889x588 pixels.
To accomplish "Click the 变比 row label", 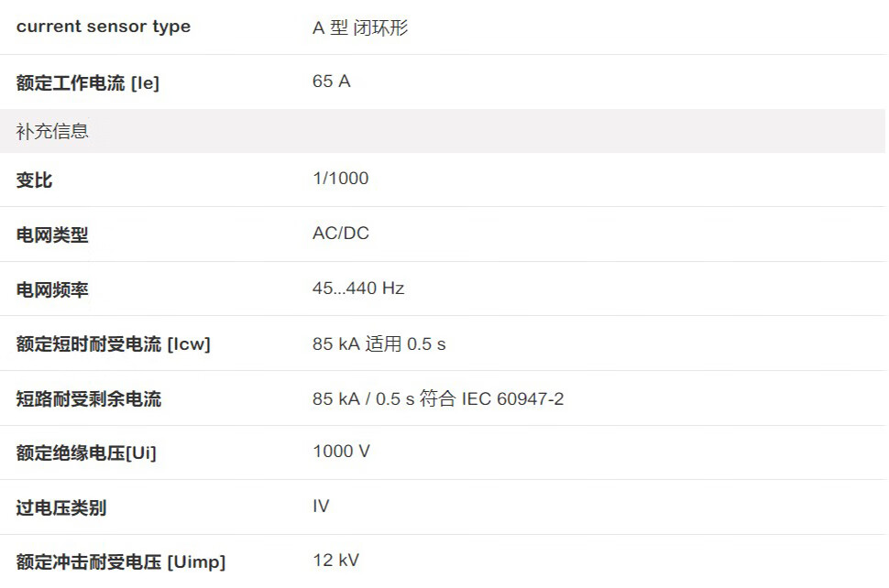I will click(x=35, y=180).
